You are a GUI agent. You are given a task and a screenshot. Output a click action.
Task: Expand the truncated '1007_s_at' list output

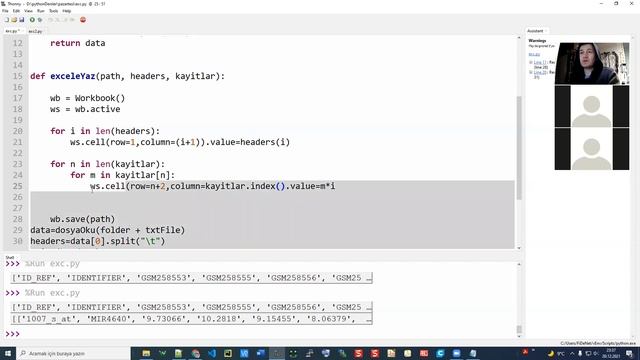[192, 319]
